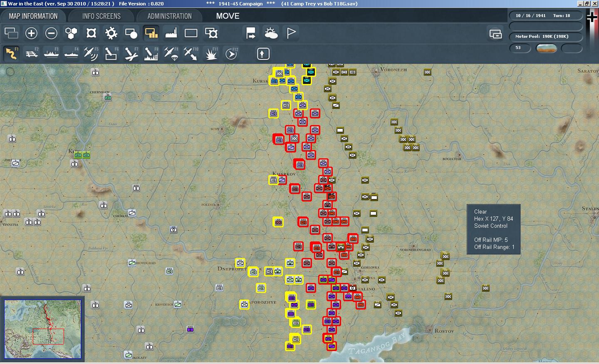The width and height of the screenshot is (599, 364).
Task: Toggle the four-cornered unit symbol icon
Action: 91,33
